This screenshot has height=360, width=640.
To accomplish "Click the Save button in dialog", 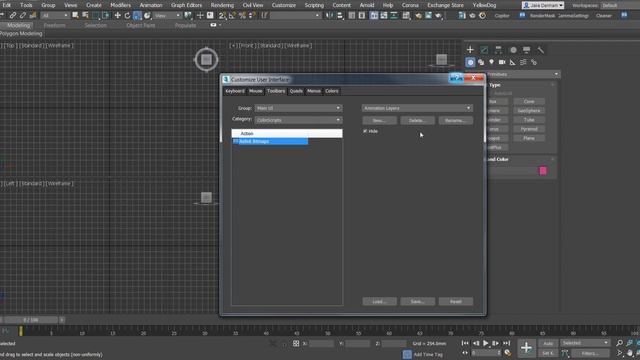I will 417,302.
